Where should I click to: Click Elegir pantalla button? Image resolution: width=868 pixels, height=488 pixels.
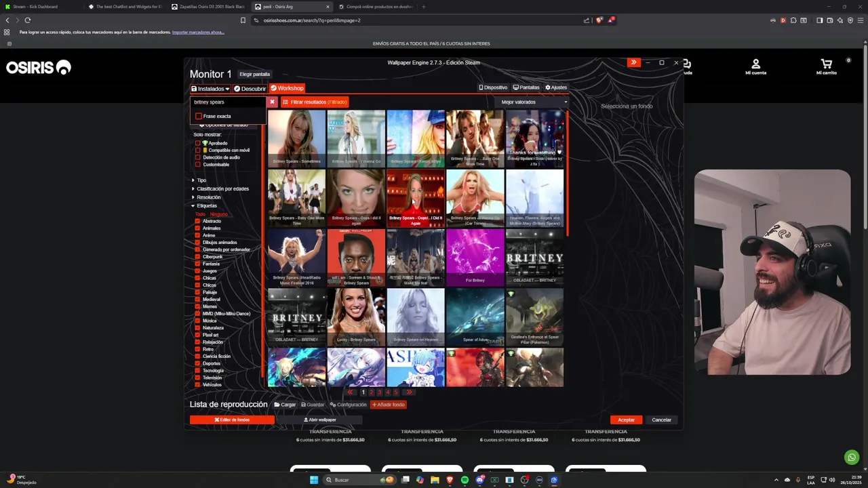[254, 74]
